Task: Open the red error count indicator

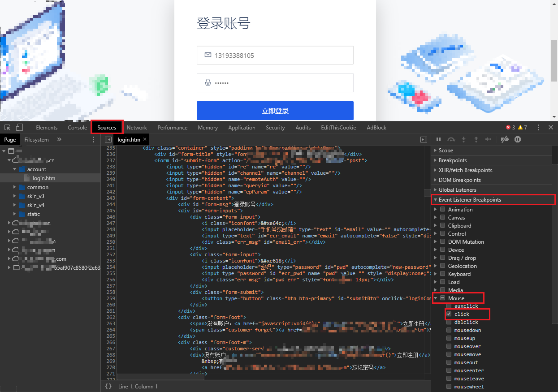Action: click(510, 128)
